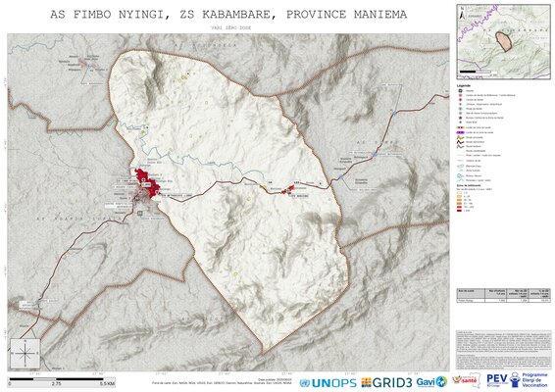
Task: Click the small red settlement on the eastern road
Action: coord(288,190)
